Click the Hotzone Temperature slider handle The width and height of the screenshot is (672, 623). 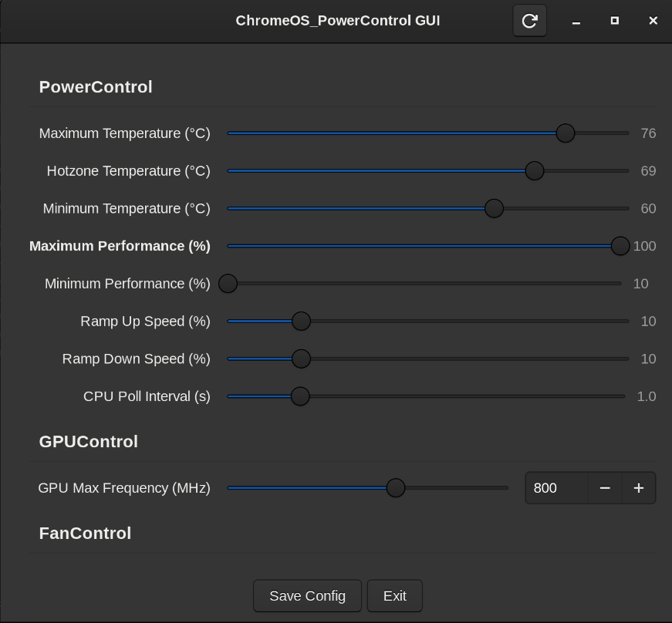point(534,170)
